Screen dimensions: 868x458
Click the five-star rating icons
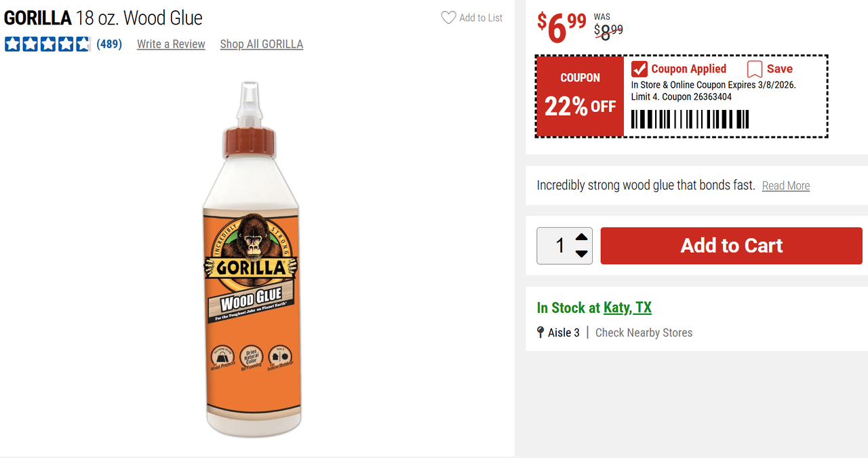point(47,44)
